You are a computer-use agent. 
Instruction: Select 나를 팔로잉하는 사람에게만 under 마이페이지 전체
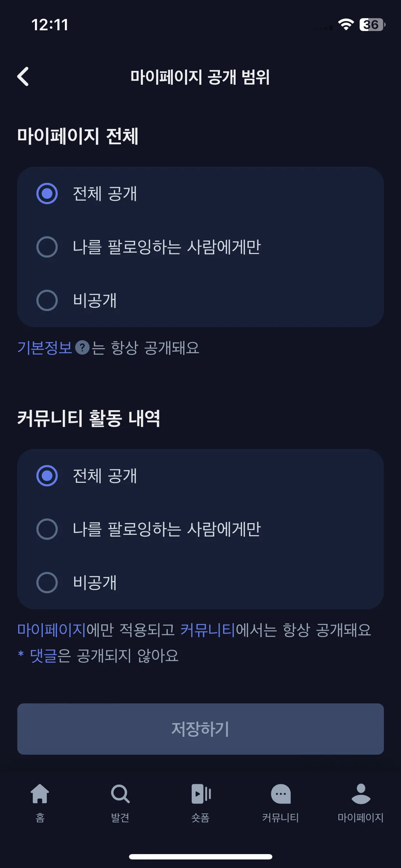click(200, 247)
